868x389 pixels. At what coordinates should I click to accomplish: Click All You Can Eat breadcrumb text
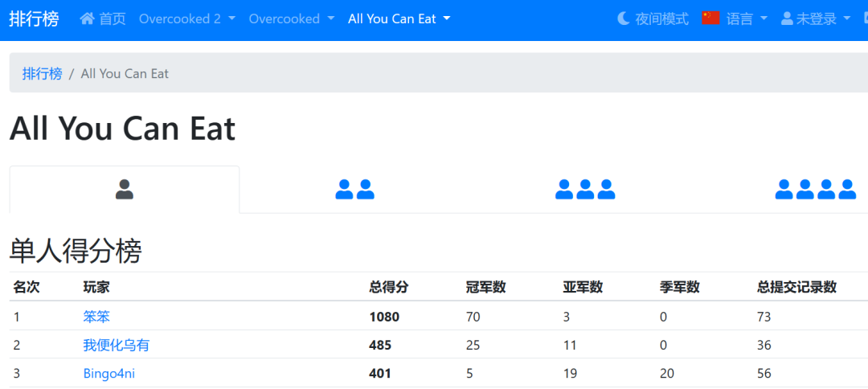125,73
